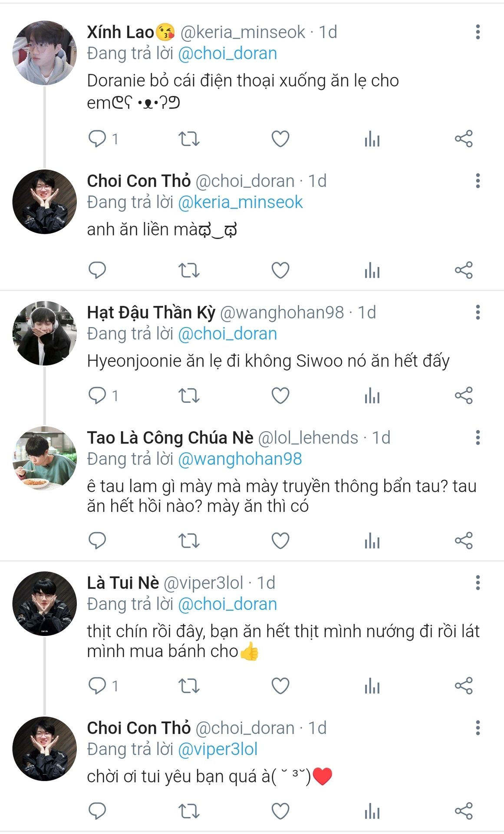
Task: Open the @keria_minseok reply mention link
Action: pyautogui.click(x=240, y=202)
